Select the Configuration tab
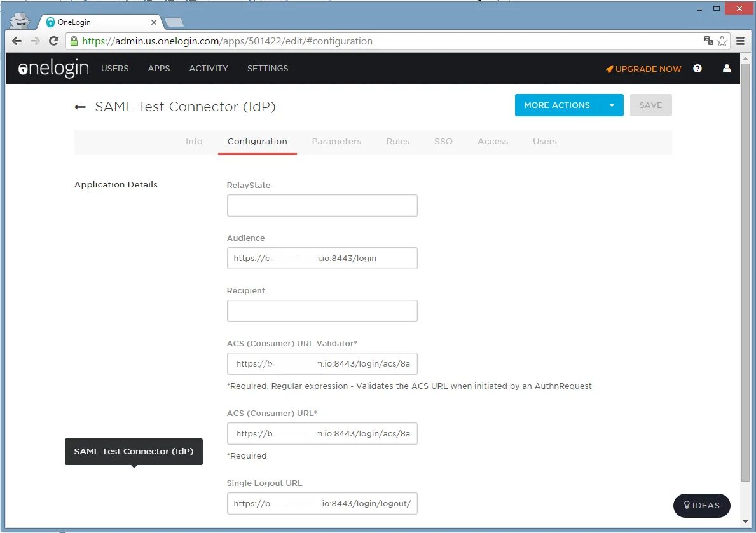Screen dimensions: 756x533 pyautogui.click(x=258, y=141)
